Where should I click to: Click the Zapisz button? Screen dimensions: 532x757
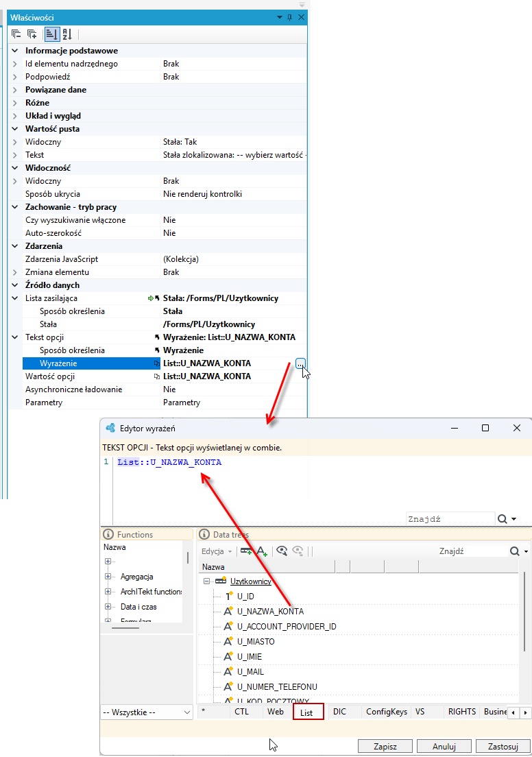point(385,747)
